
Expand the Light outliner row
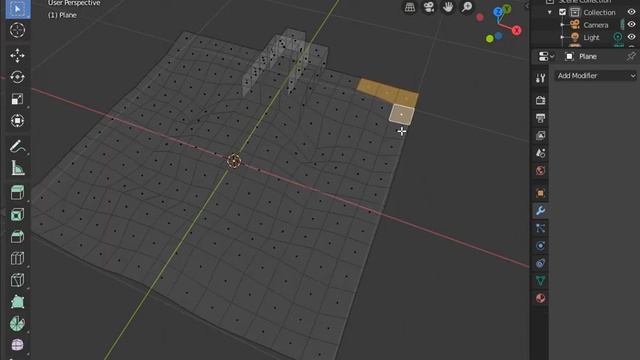[x=562, y=38]
